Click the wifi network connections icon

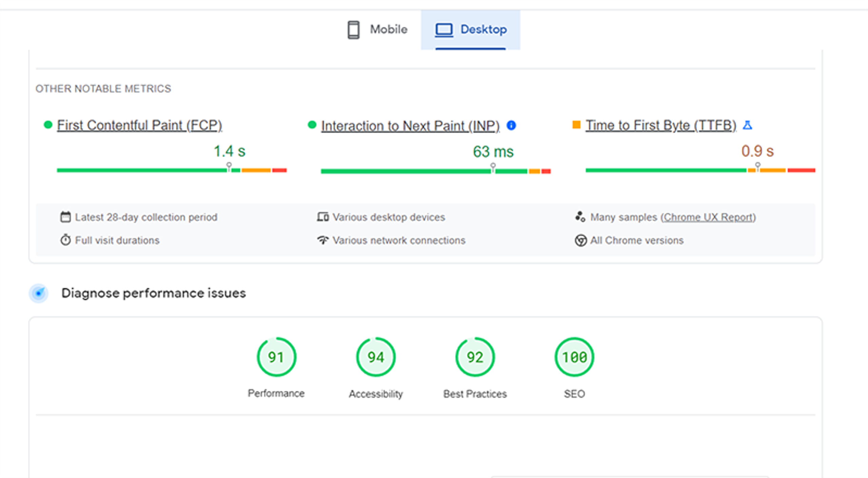323,240
